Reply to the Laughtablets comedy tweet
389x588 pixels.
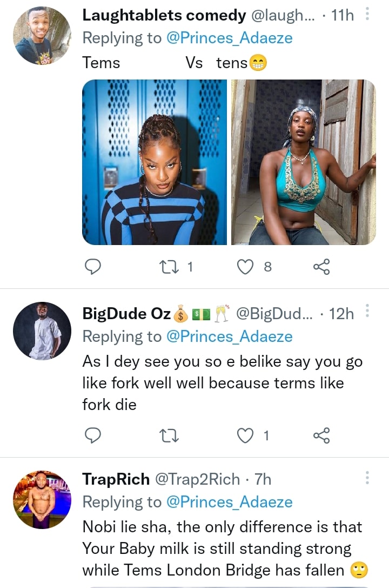coord(93,266)
